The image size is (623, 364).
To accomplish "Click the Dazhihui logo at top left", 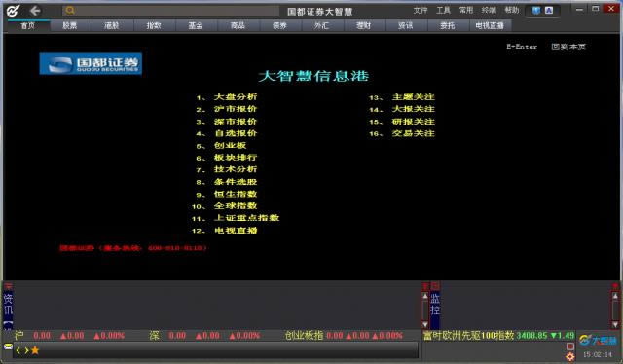I will 13,11.
